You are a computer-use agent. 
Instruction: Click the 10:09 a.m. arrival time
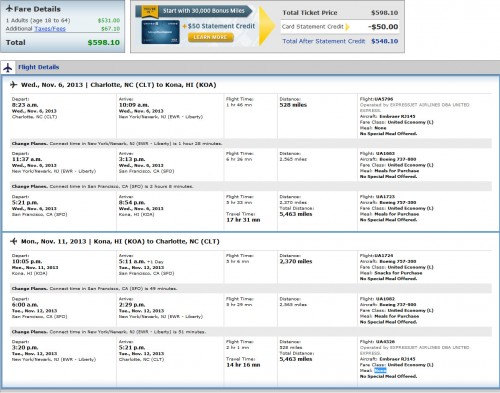(134, 105)
